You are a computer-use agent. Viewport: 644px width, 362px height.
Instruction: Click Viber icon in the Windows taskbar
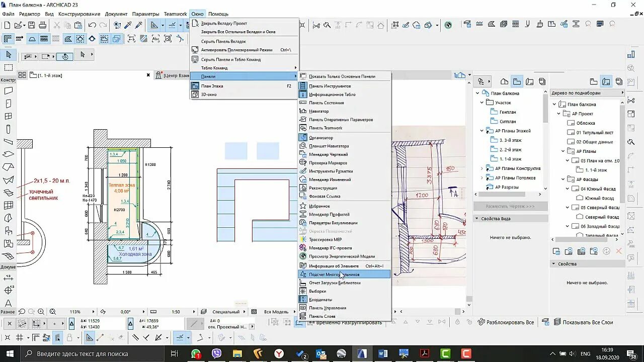pos(217,354)
